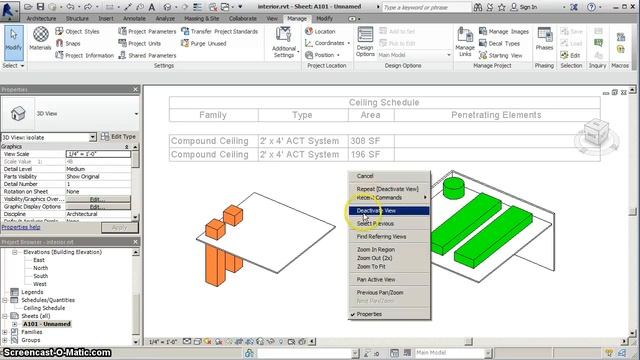
Task: Open Select panel dropdown
Action: pyautogui.click(x=13, y=65)
